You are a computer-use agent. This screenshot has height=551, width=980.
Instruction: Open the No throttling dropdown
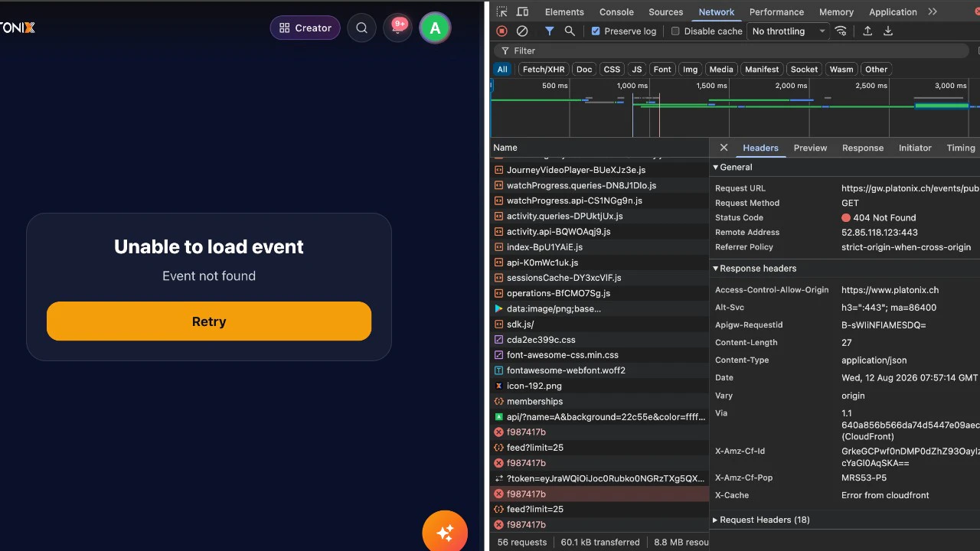(x=789, y=31)
